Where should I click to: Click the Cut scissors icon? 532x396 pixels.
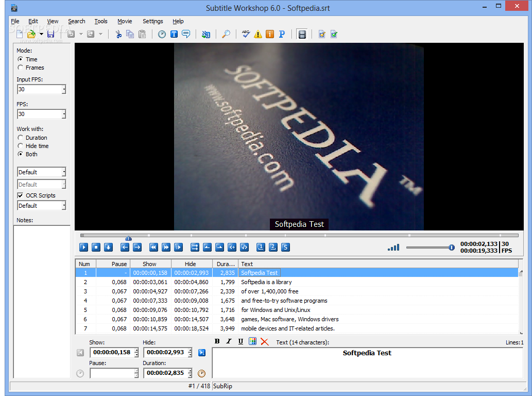118,34
